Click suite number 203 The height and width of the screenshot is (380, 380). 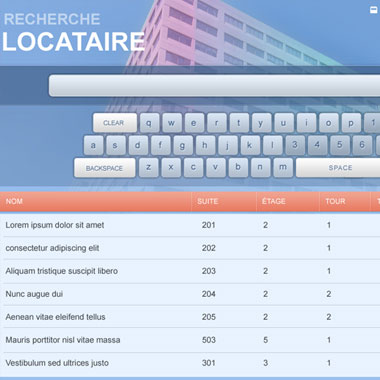tap(208, 271)
